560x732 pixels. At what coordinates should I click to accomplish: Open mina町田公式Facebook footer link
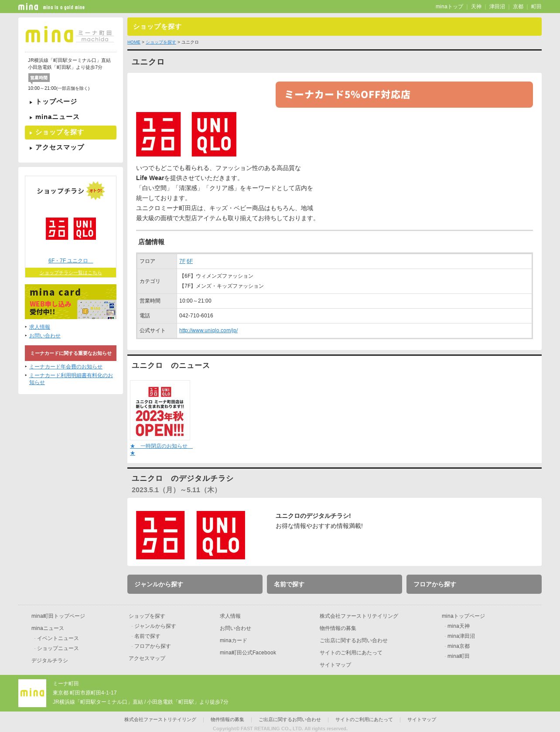[x=248, y=653]
